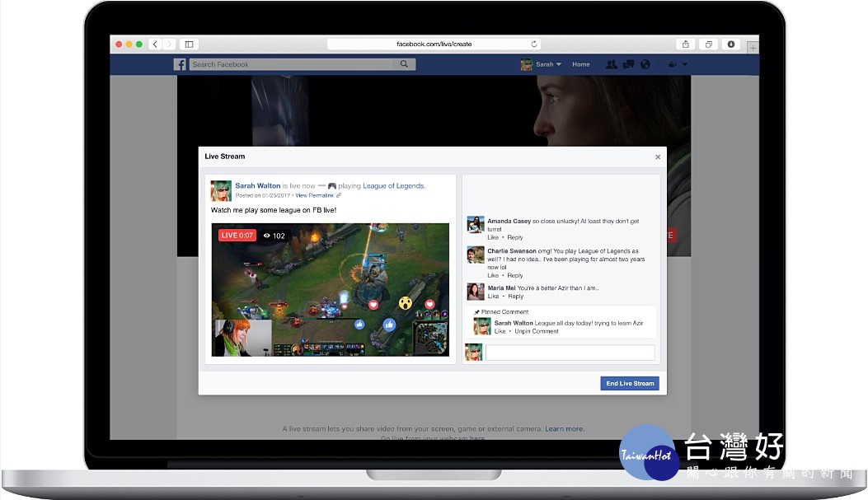This screenshot has height=500, width=868.
Task: Click the comment input box
Action: (570, 353)
